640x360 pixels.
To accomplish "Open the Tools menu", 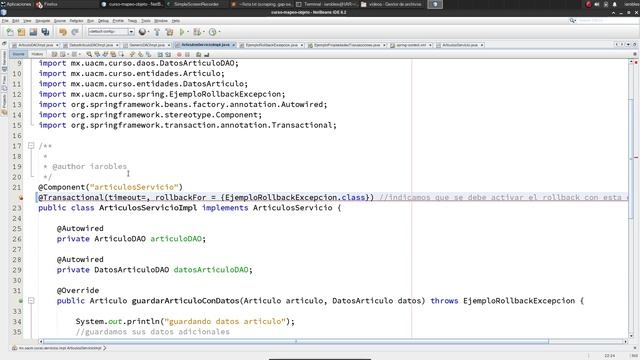I will (146, 20).
